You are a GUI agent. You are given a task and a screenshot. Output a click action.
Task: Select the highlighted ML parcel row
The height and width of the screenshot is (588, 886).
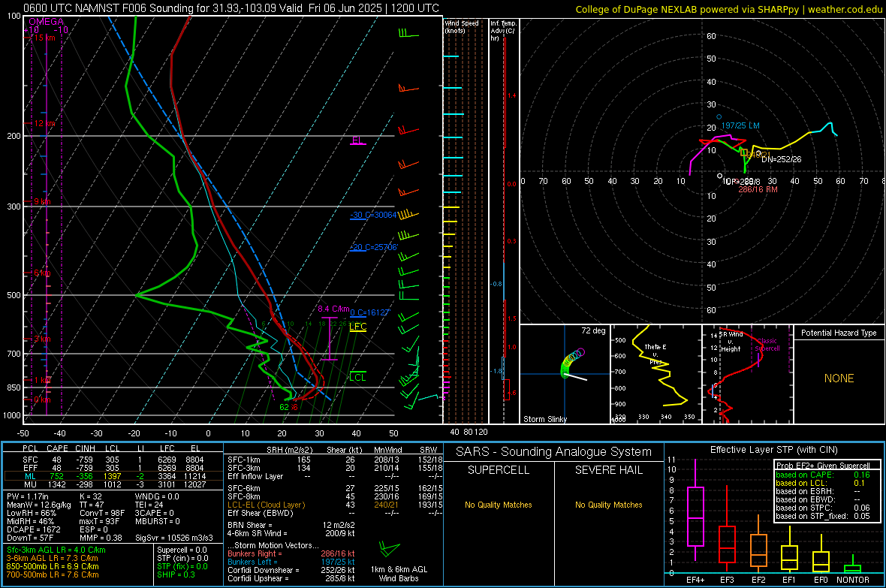tap(113, 476)
